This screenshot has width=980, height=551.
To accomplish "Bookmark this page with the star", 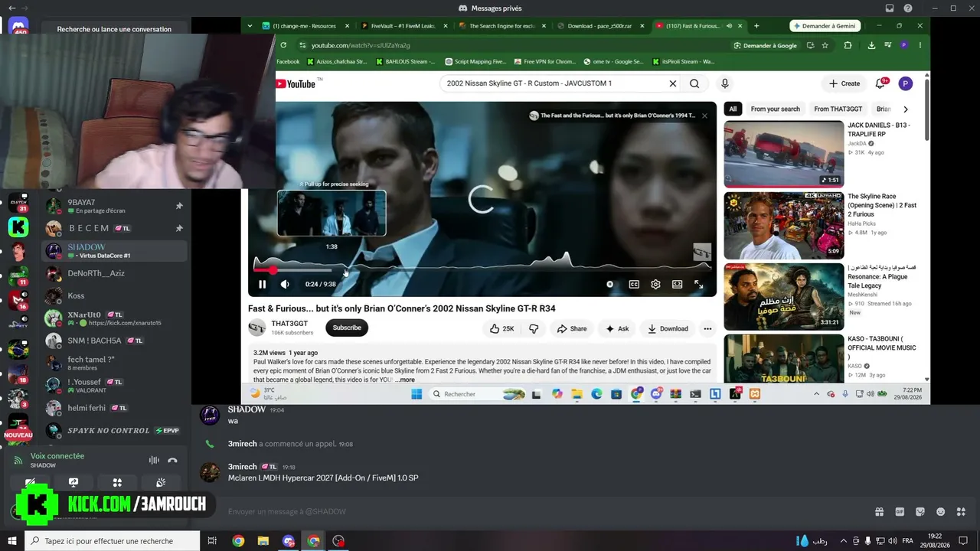I will point(825,45).
